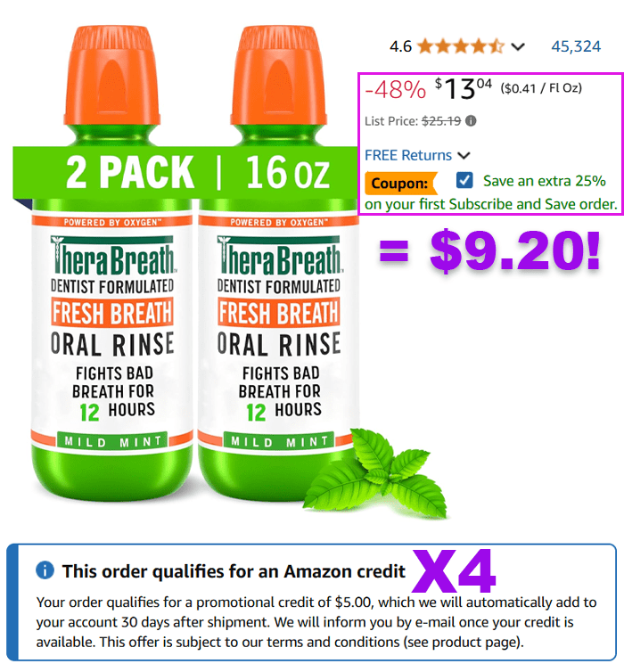Click the orange Coupon badge
This screenshot has height=672, width=624.
pos(401,183)
